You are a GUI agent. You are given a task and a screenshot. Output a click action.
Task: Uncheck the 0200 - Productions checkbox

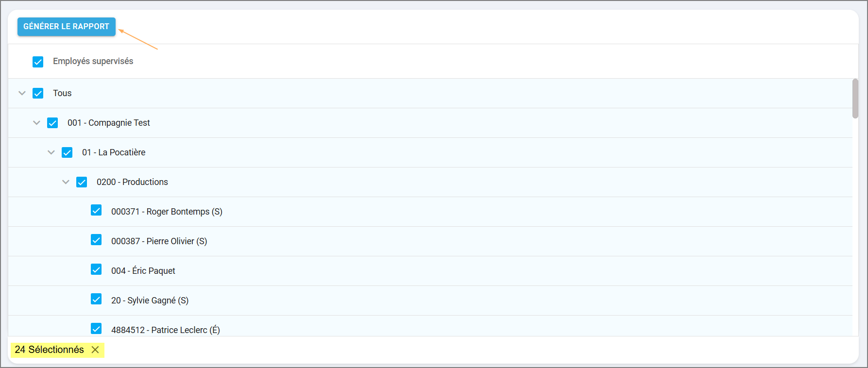[82, 182]
